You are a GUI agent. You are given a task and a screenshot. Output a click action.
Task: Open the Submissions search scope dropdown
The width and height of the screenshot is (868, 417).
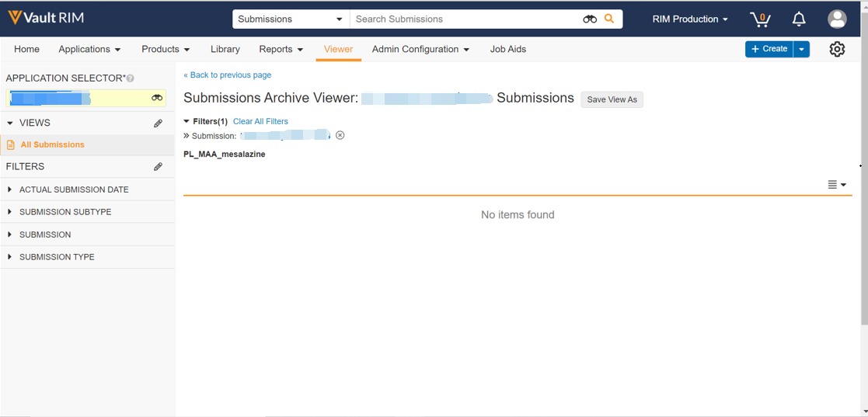pos(291,19)
